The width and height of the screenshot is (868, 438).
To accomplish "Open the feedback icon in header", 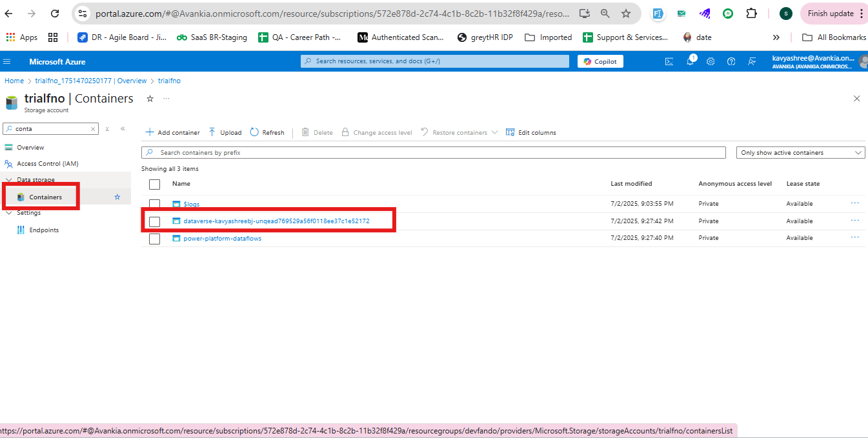I will tap(752, 61).
